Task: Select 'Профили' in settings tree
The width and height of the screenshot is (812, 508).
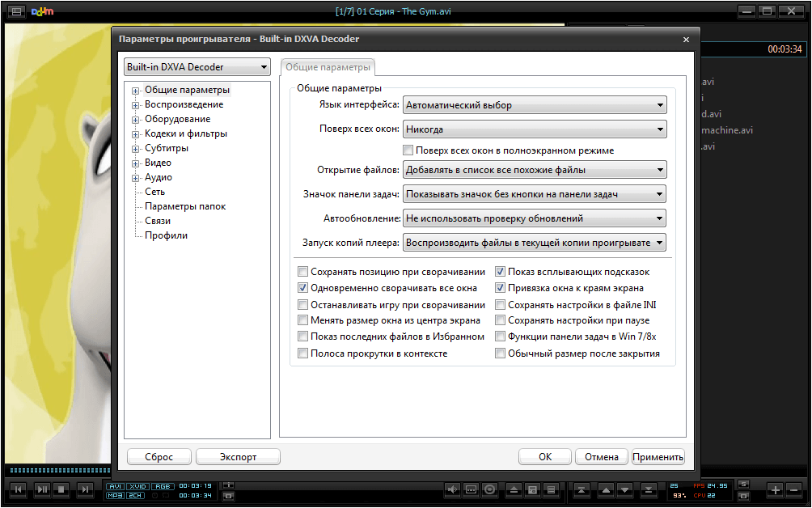Action: coord(167,235)
